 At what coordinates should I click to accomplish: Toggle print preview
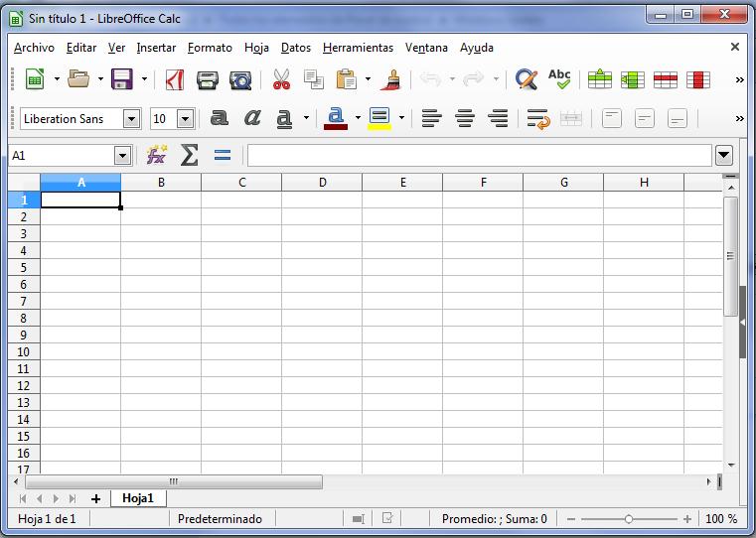pos(240,79)
